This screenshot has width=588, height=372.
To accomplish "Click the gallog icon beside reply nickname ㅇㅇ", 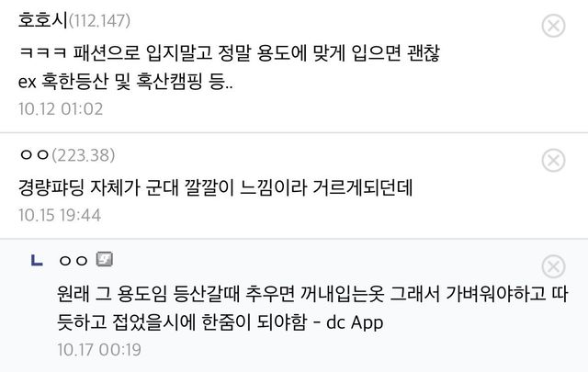I will 104,260.
